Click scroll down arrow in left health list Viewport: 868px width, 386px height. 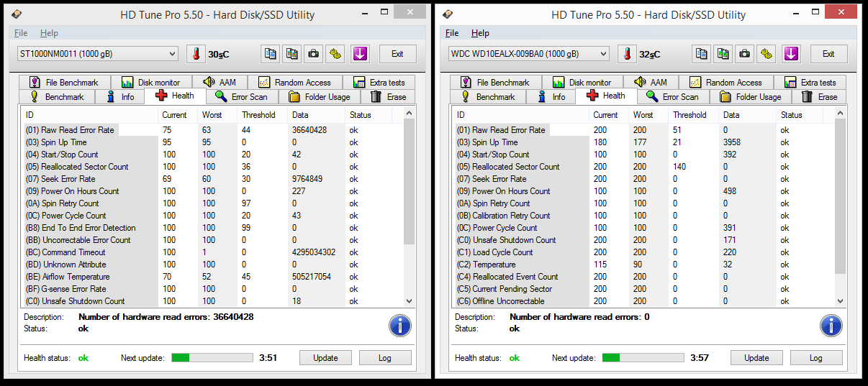pyautogui.click(x=410, y=301)
